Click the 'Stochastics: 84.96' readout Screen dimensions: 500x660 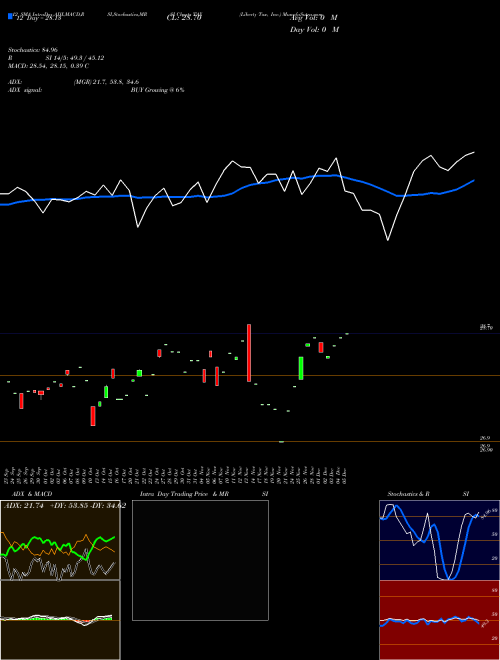[33, 50]
